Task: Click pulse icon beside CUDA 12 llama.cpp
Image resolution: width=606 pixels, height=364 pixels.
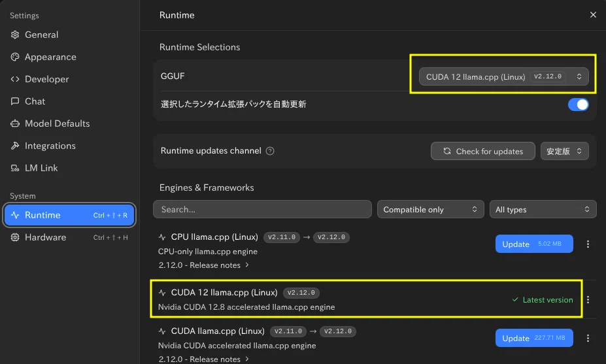Action: pos(162,293)
